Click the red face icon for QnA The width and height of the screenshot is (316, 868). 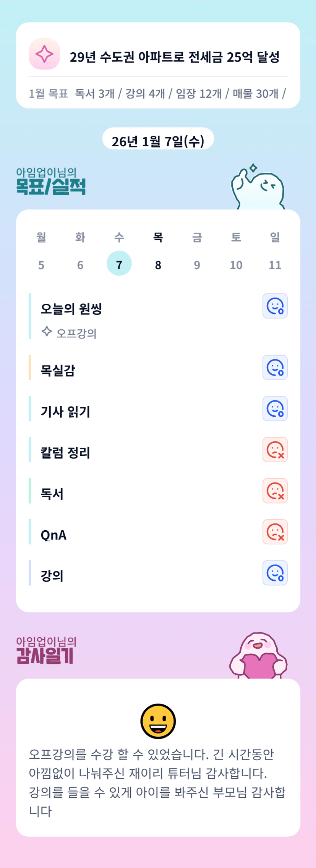(275, 532)
